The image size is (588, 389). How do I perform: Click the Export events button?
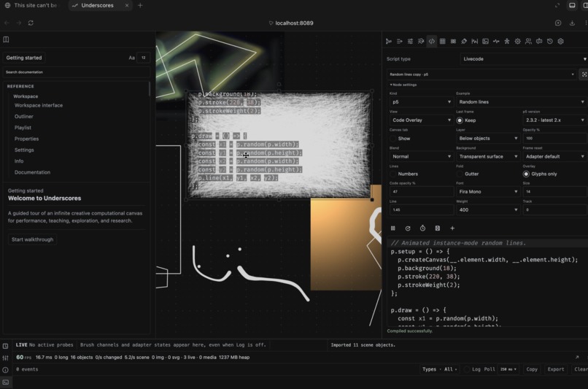[x=555, y=369]
